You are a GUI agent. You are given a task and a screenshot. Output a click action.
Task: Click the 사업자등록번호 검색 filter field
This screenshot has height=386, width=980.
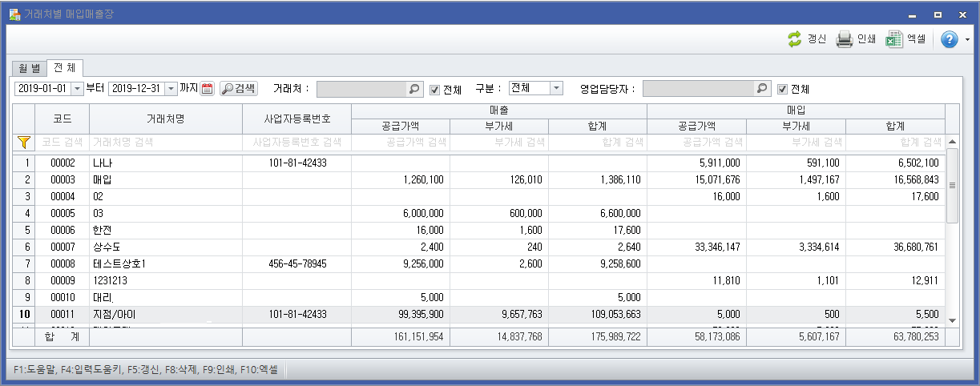point(296,142)
